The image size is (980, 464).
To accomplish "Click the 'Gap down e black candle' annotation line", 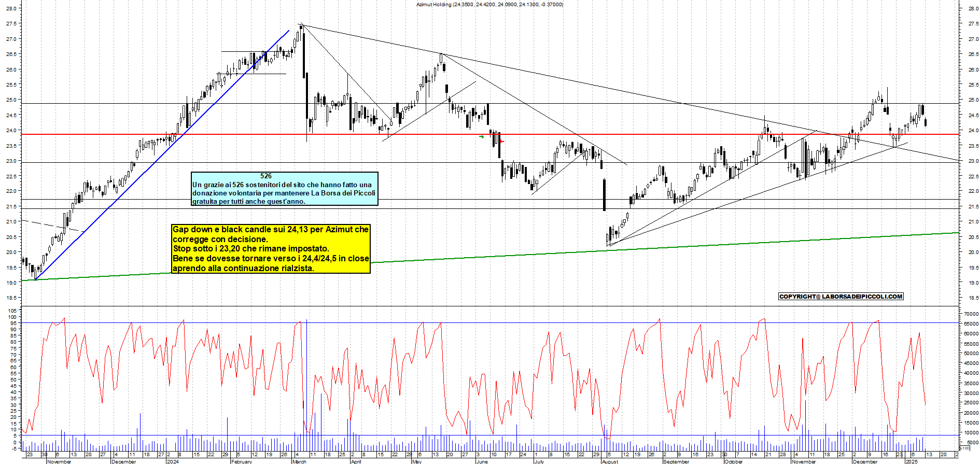I will click(271, 230).
